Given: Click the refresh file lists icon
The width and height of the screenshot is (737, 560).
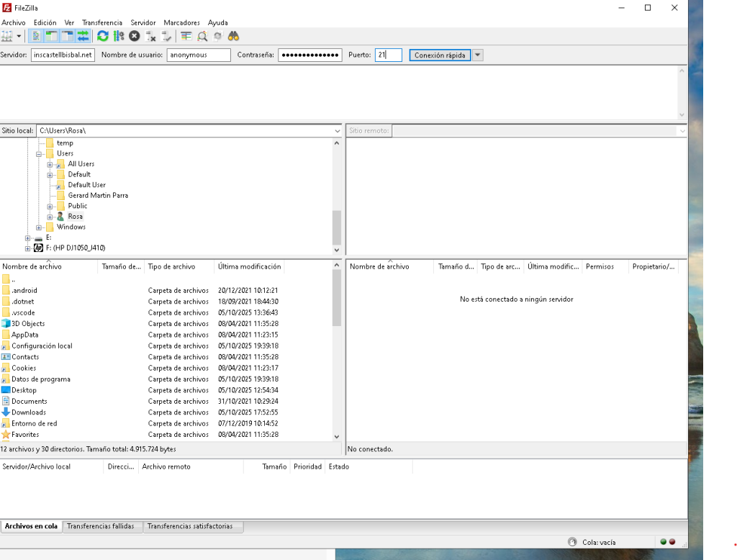Looking at the screenshot, I should point(102,36).
